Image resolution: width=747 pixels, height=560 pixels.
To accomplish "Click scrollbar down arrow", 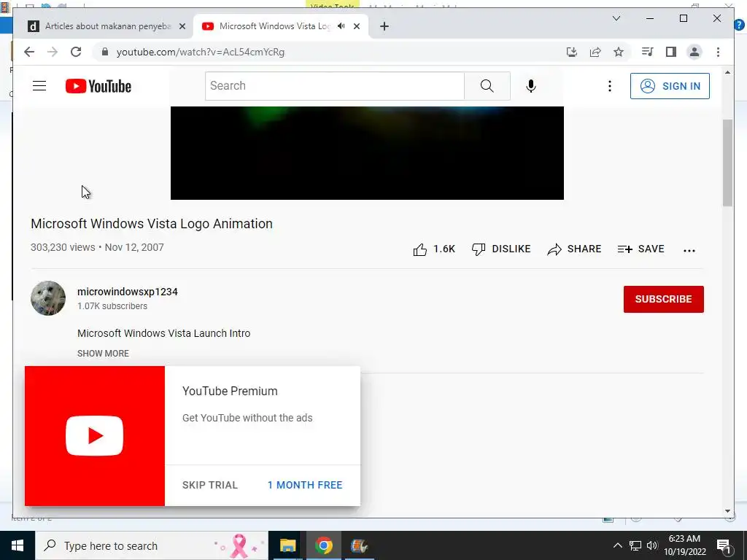I will coord(727,511).
